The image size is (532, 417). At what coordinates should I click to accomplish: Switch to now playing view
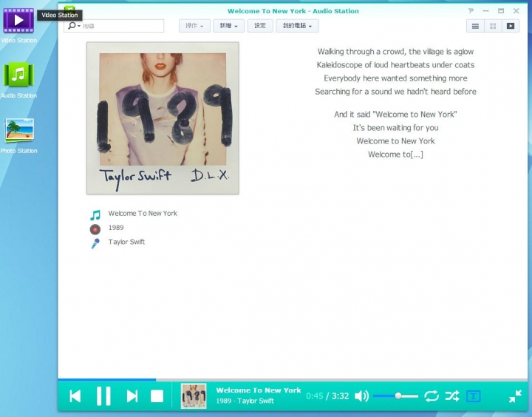pyautogui.click(x=511, y=26)
